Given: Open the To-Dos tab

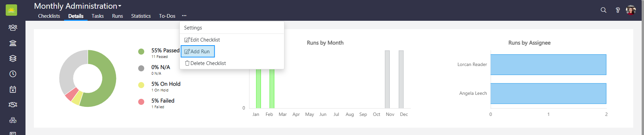Looking at the screenshot, I should [x=167, y=16].
